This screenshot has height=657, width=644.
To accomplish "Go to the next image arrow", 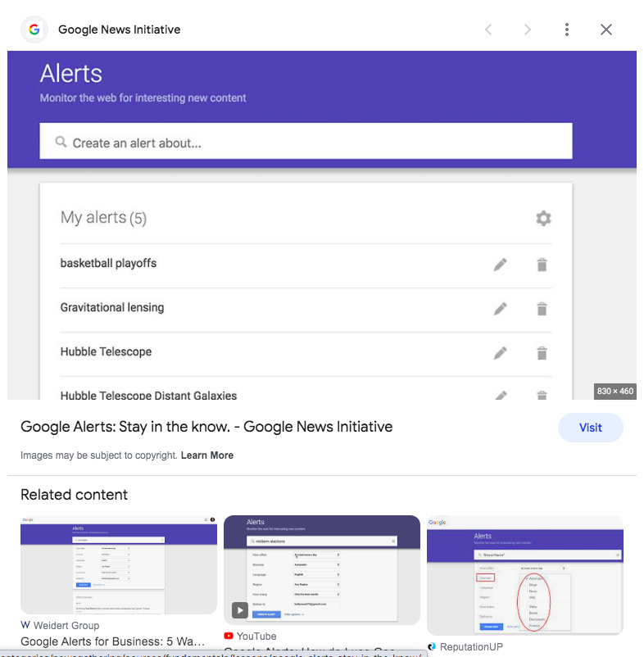I will click(528, 29).
